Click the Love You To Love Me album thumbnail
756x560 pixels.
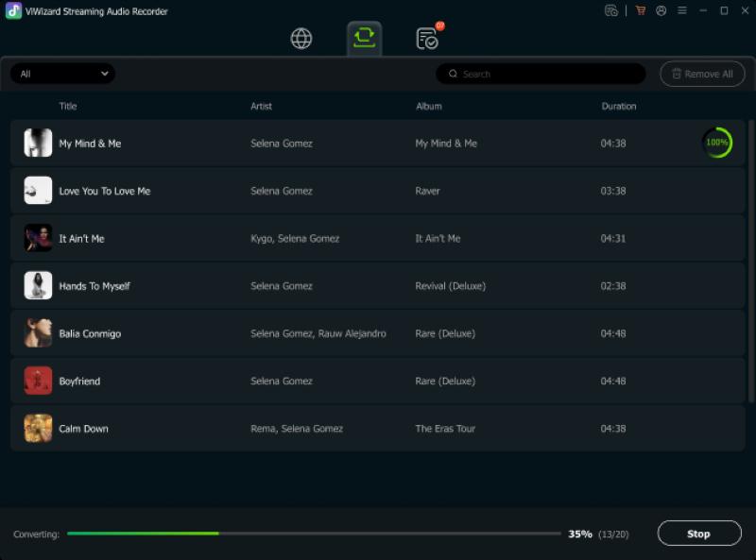click(x=38, y=191)
